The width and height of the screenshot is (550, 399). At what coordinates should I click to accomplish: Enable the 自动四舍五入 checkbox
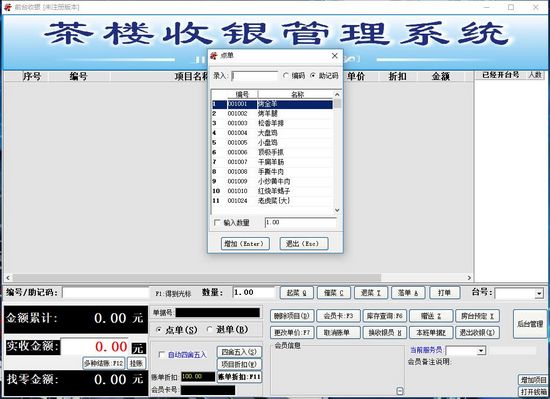(162, 355)
